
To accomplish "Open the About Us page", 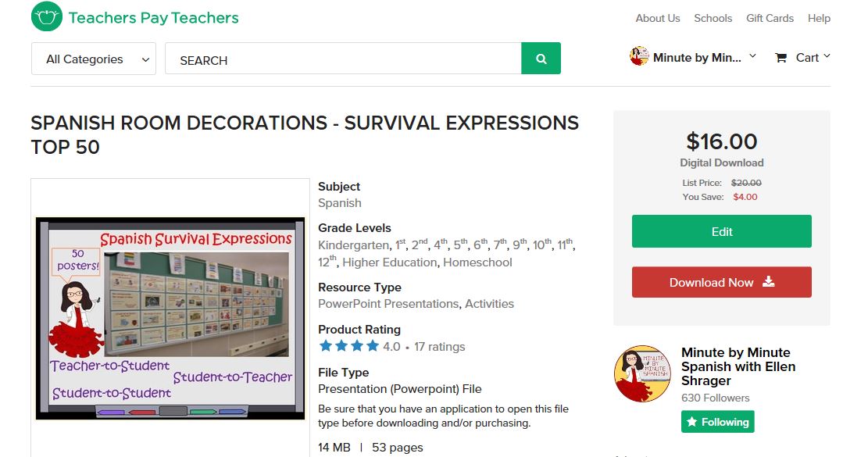I will [658, 18].
